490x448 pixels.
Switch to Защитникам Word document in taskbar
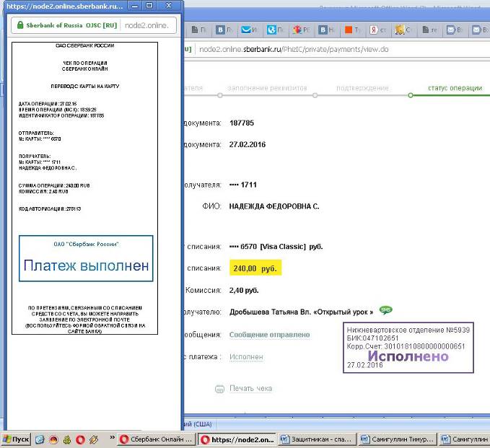318,439
